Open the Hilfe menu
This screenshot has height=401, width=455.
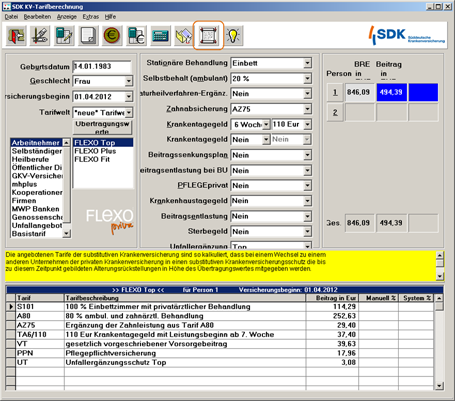pos(110,17)
